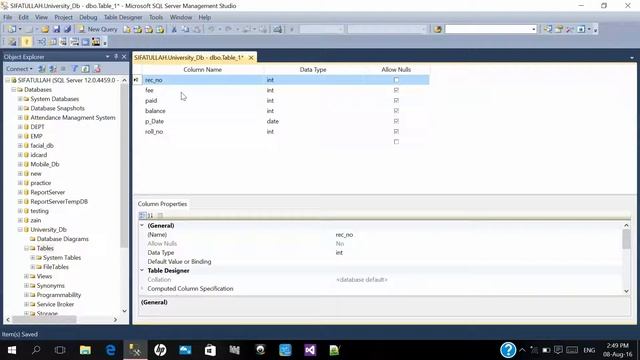The image size is (640, 360).
Task: Toggle Allow Nulls for roll_no column
Action: [396, 131]
